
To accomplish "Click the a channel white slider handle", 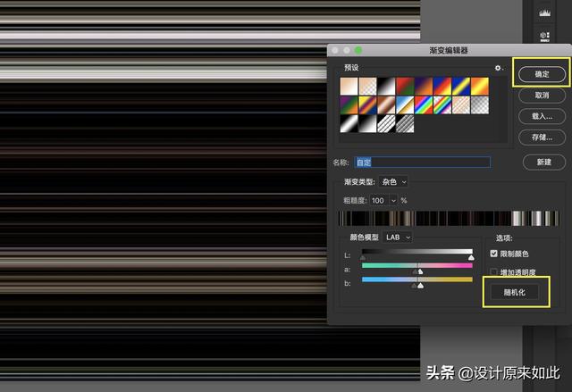I will (421, 271).
